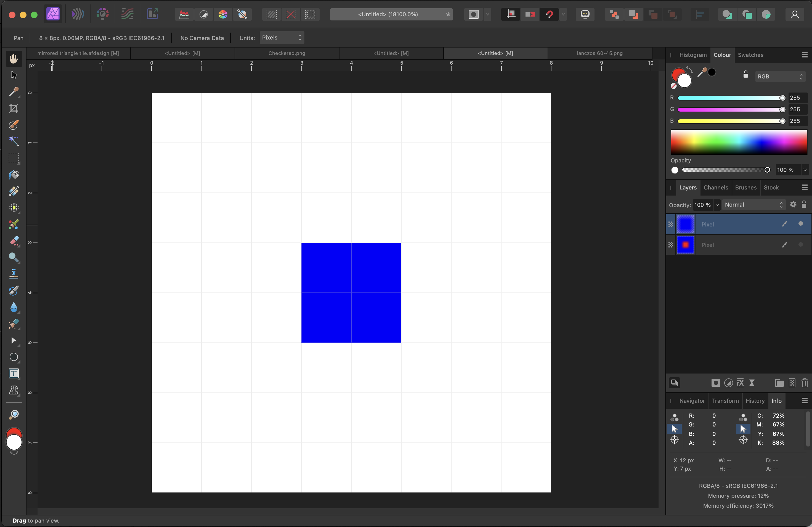The image size is (812, 527).
Task: Open the Layers panel preferences menu
Action: [x=805, y=187]
